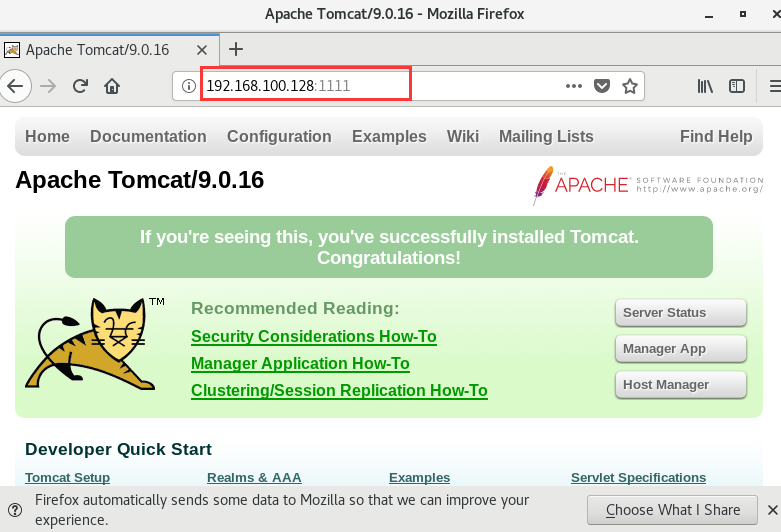Screen dimensions: 781x532
Task: Click the Apache Software Foundation logo
Action: coord(648,185)
